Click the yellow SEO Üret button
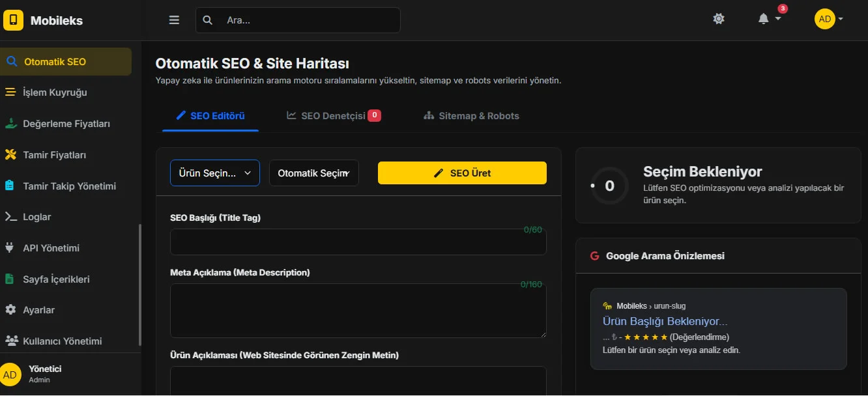The width and height of the screenshot is (868, 396). click(462, 173)
